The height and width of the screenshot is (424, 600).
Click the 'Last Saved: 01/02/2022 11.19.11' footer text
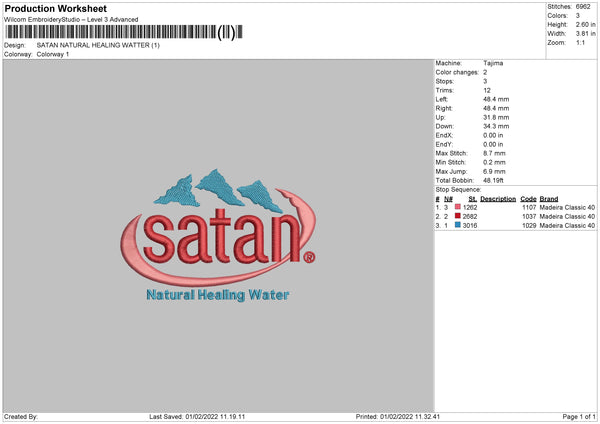click(x=197, y=417)
